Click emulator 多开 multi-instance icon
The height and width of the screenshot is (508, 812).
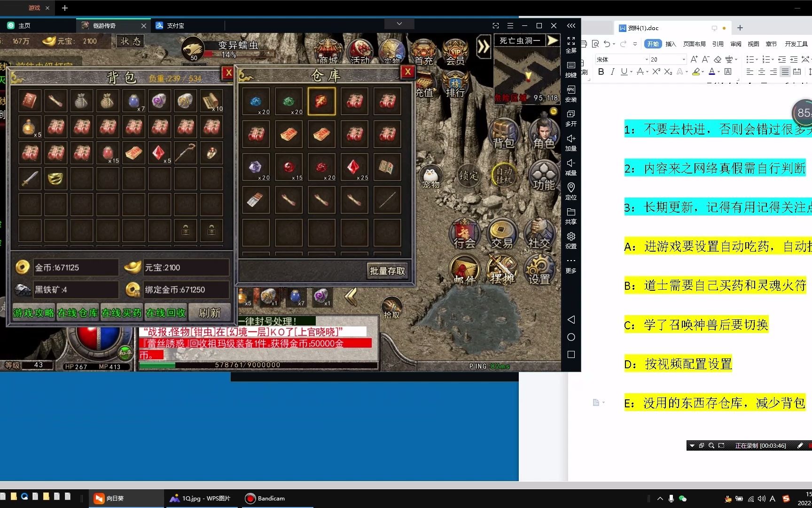pyautogui.click(x=571, y=118)
